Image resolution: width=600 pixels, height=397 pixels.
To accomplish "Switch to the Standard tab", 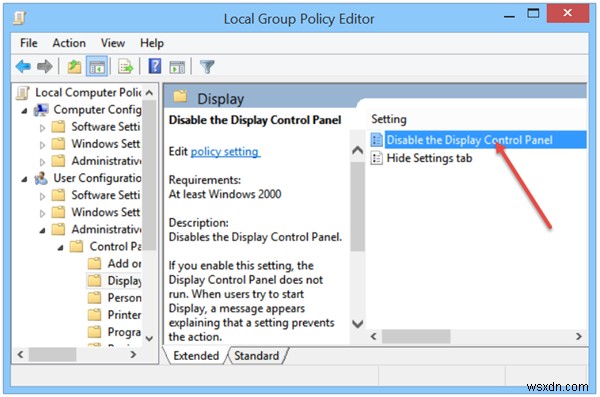I will [x=256, y=356].
